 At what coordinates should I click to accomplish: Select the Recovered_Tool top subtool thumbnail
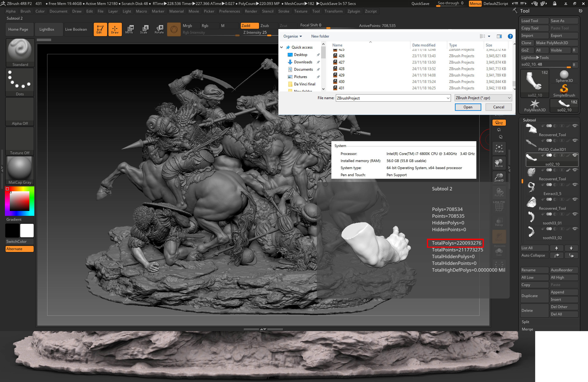531,129
